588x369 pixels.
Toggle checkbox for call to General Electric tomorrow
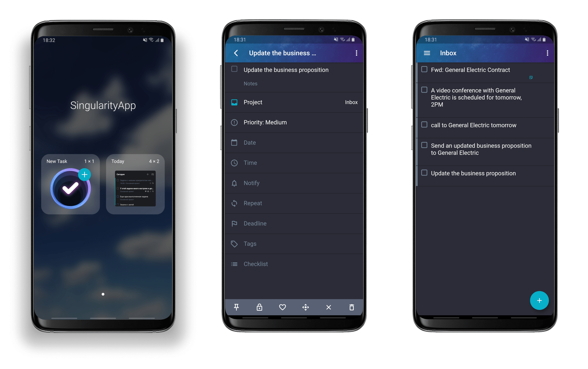point(424,125)
